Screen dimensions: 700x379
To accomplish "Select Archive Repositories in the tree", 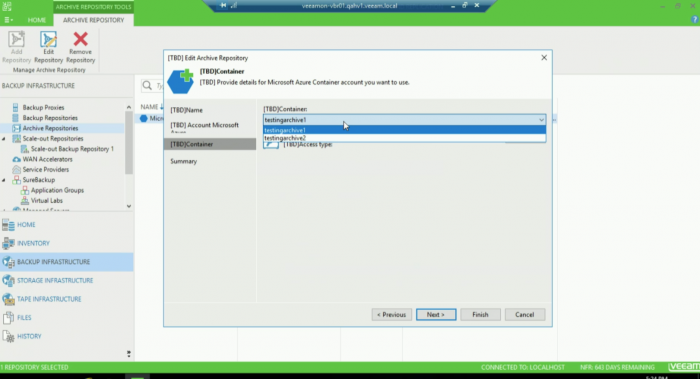I will click(x=50, y=128).
